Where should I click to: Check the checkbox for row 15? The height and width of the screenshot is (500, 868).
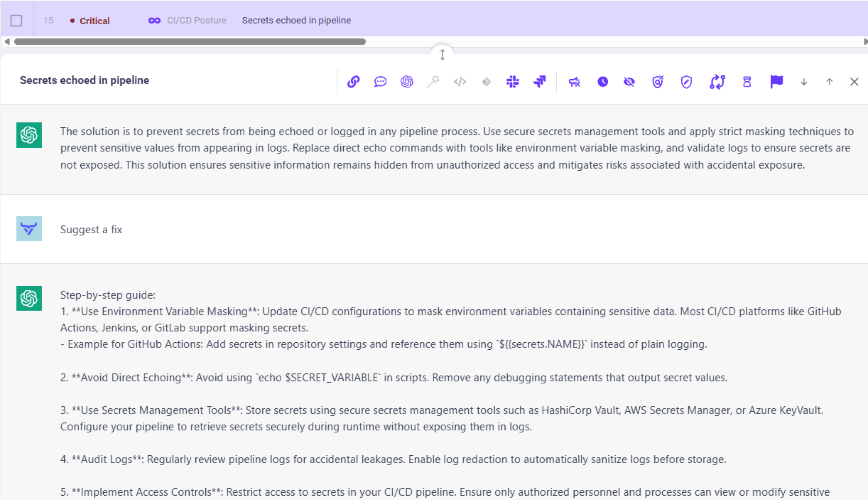click(x=16, y=20)
